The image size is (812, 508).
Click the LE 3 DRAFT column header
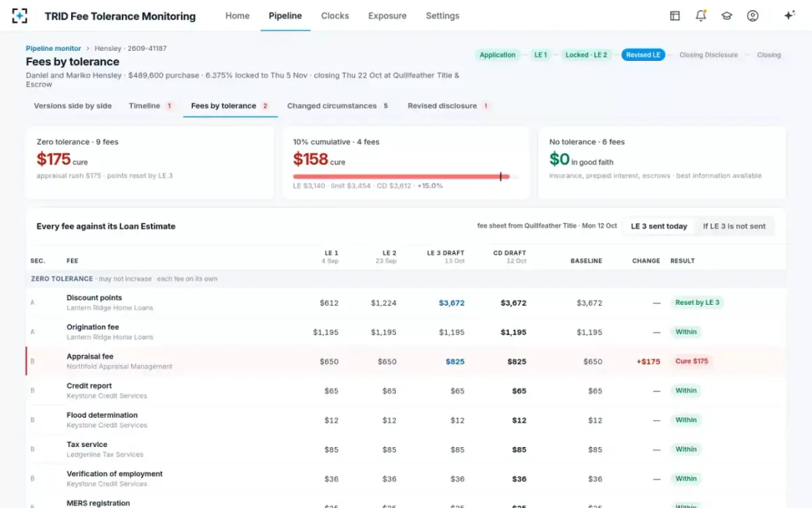pyautogui.click(x=445, y=256)
